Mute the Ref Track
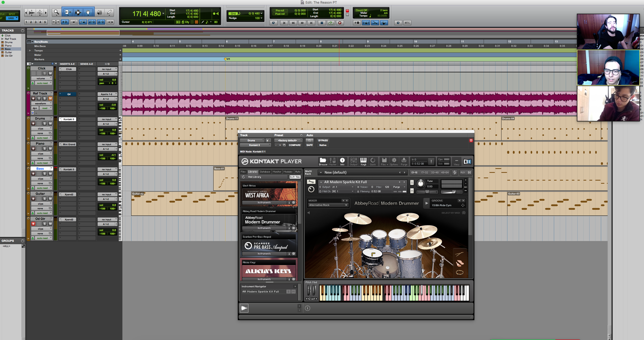Viewport: 644px width, 340px height. point(50,98)
